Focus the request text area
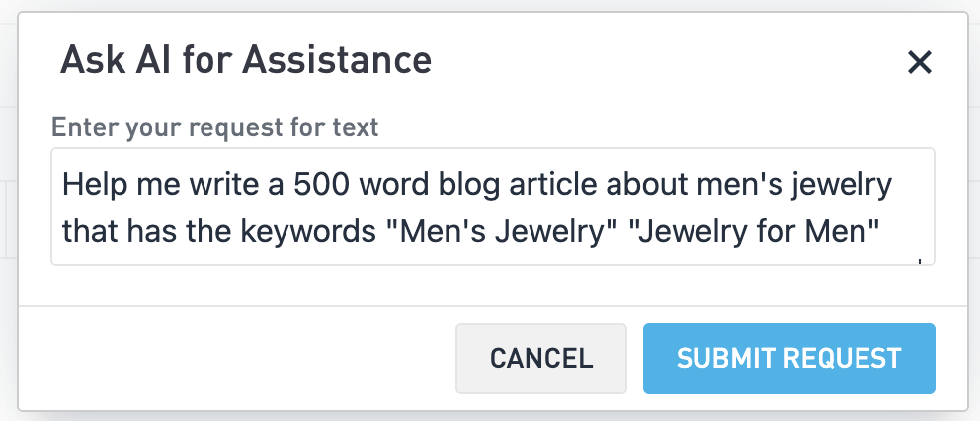 (492, 208)
